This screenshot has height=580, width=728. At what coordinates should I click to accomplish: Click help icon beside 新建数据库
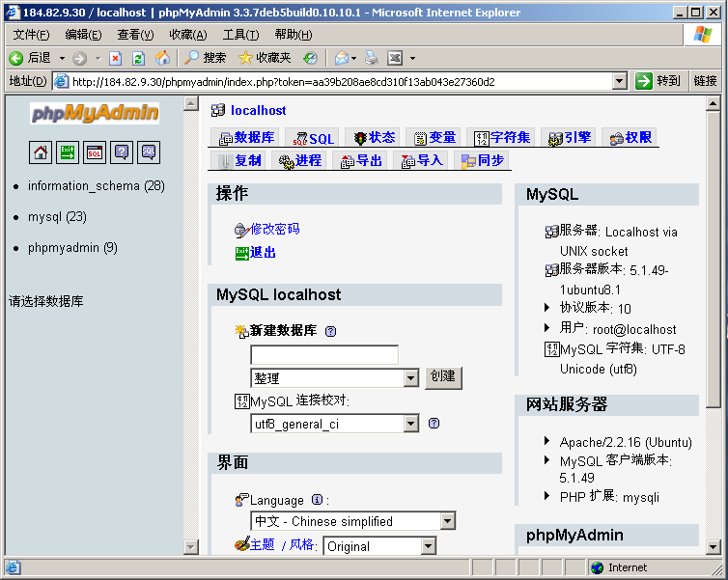tap(330, 331)
